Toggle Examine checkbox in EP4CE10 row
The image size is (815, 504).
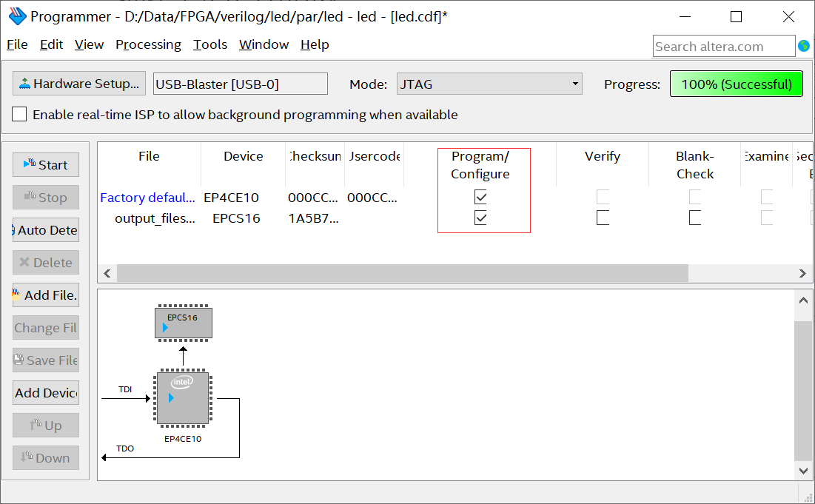(x=767, y=196)
